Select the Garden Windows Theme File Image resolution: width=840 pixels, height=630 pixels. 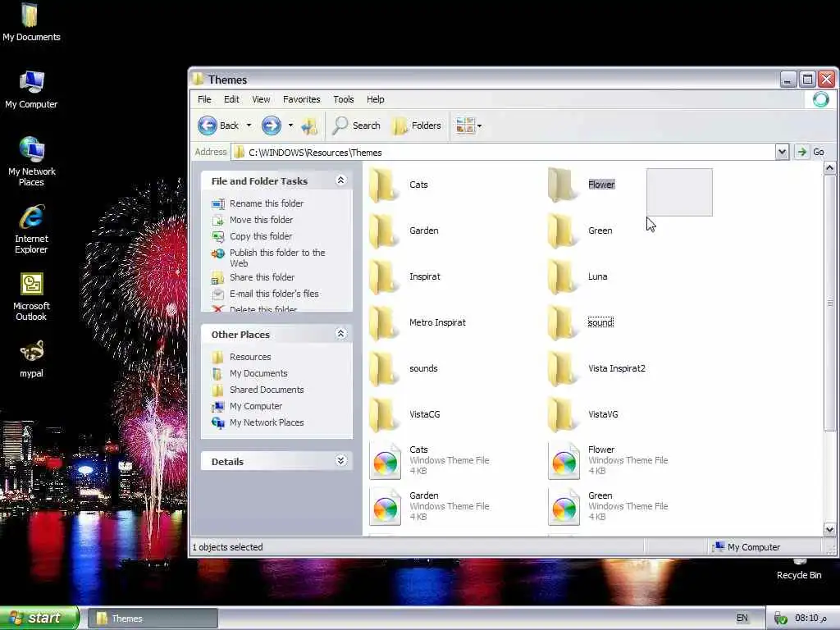point(429,507)
